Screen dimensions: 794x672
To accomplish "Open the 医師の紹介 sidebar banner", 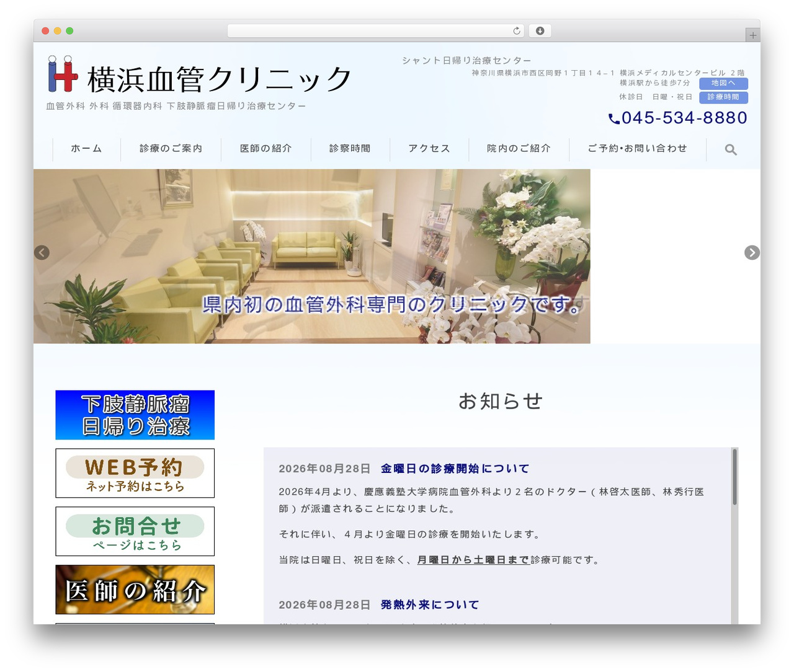I will click(135, 590).
